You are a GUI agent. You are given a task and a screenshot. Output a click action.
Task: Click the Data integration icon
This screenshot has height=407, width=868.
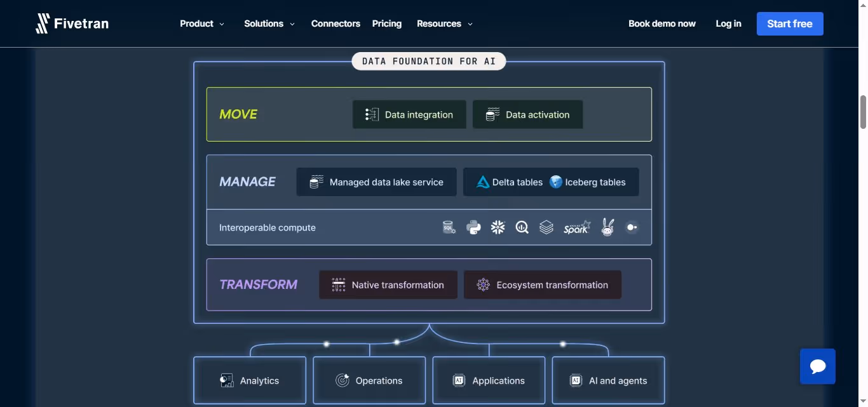[x=372, y=114]
